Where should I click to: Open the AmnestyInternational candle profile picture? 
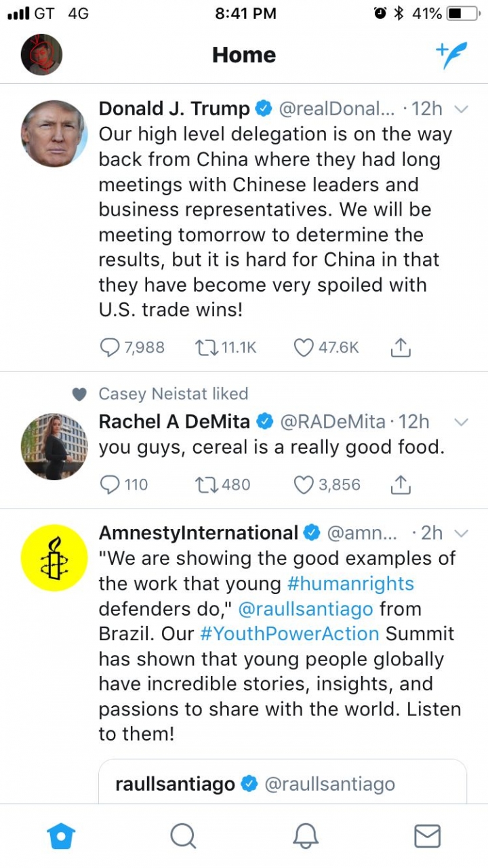pyautogui.click(x=54, y=558)
